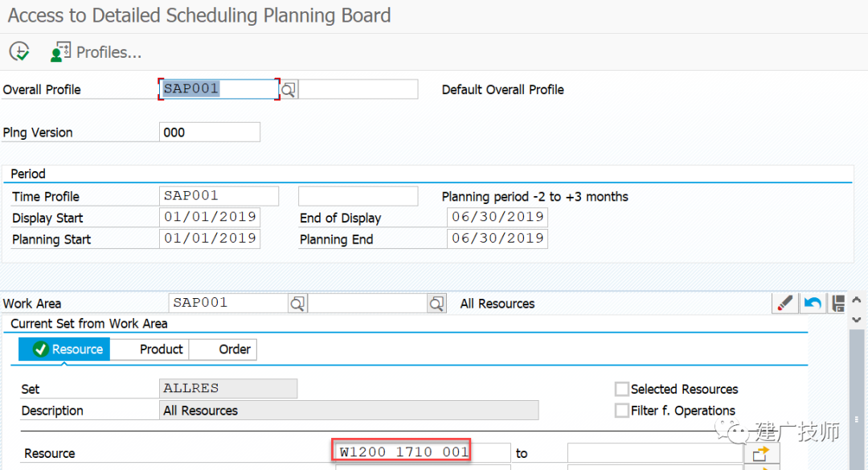Edit the End of Display date
Viewport: 868px width, 470px height.
click(x=497, y=217)
